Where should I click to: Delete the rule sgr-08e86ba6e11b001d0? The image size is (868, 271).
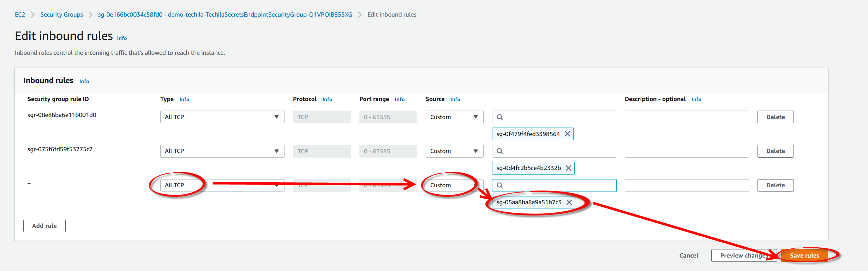click(775, 117)
